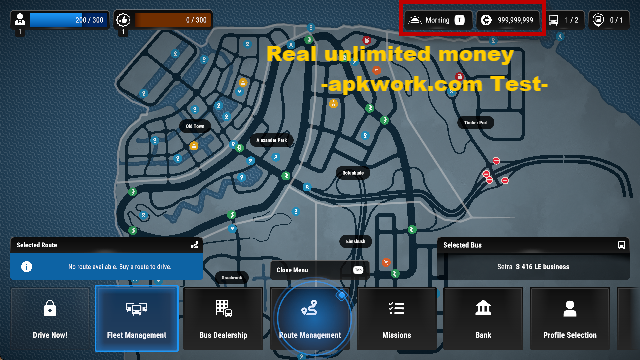Click the locked Drive Now! padlock icon
The height and width of the screenshot is (360, 640).
click(50, 308)
